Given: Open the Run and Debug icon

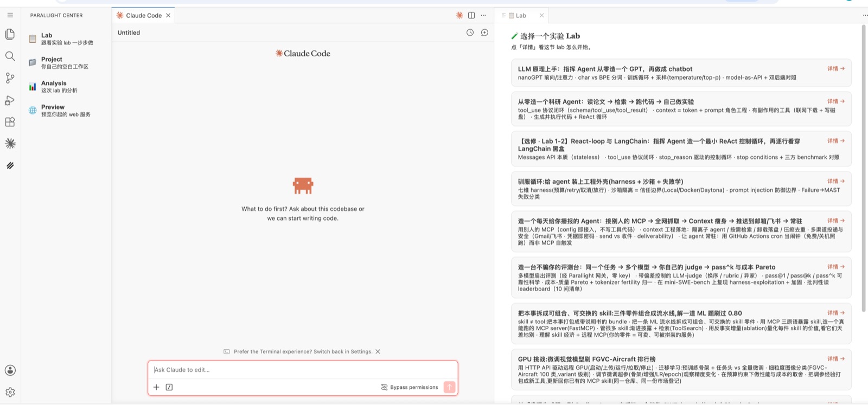Looking at the screenshot, I should click(x=10, y=100).
